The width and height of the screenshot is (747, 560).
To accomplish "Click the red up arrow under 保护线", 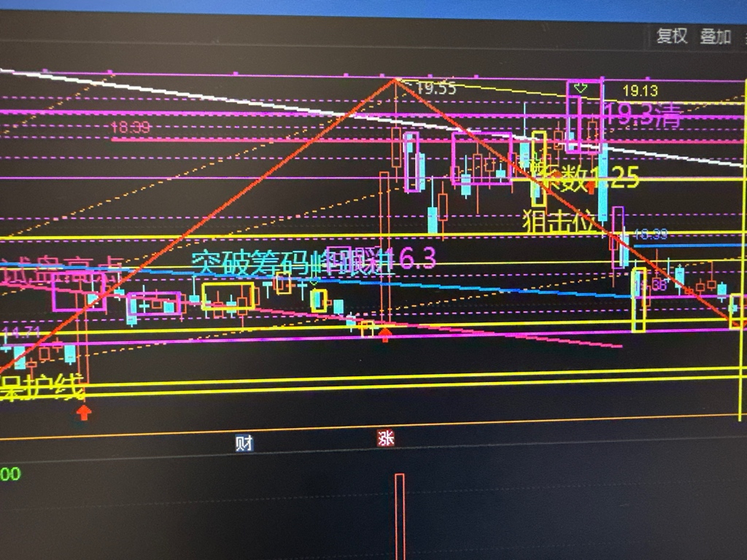I will (84, 413).
